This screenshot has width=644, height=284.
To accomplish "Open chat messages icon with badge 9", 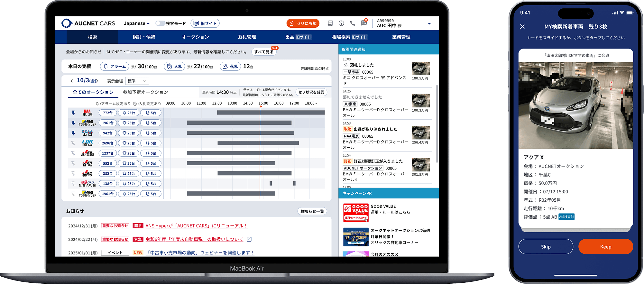I will coord(364,23).
